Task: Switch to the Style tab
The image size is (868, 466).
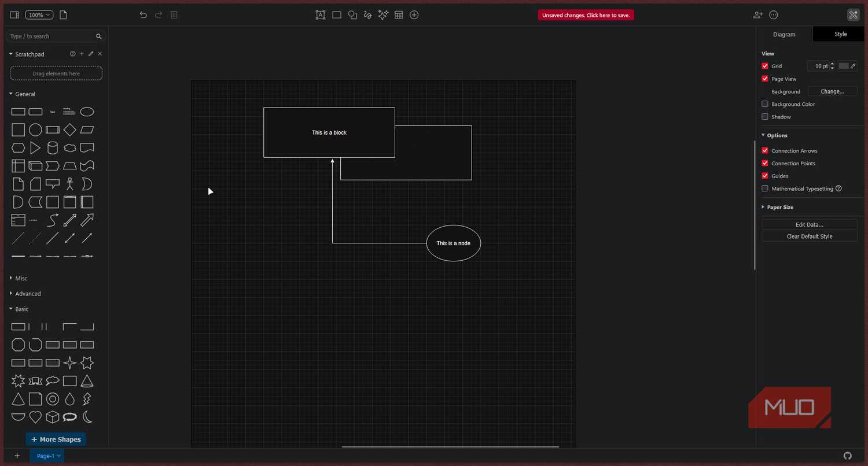Action: pyautogui.click(x=840, y=34)
